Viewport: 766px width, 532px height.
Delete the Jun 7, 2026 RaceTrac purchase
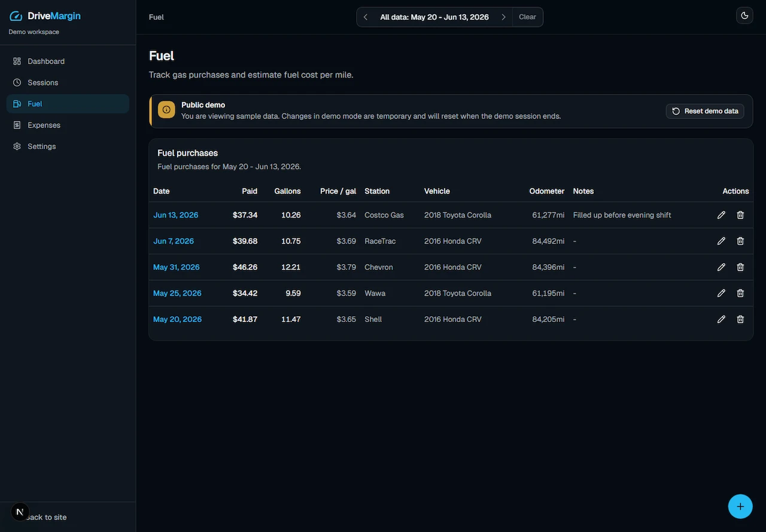(x=740, y=241)
